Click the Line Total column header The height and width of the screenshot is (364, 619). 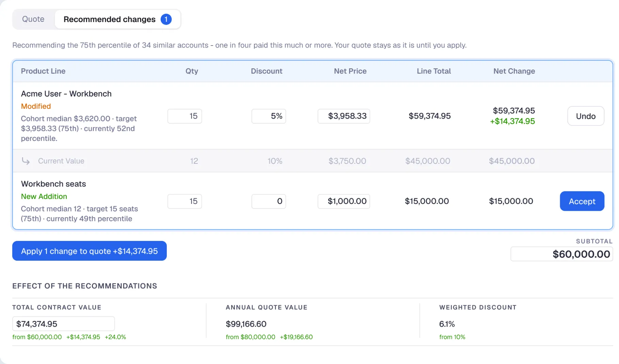coord(434,71)
